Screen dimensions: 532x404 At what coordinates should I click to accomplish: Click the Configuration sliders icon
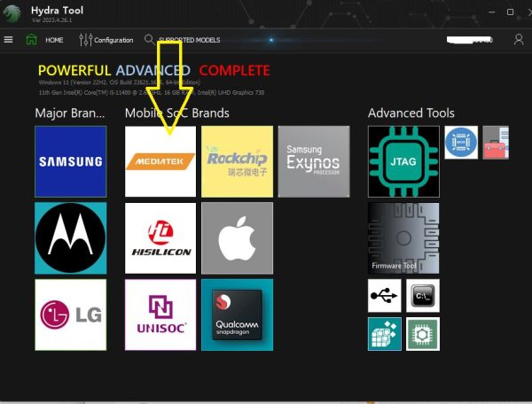[85, 40]
